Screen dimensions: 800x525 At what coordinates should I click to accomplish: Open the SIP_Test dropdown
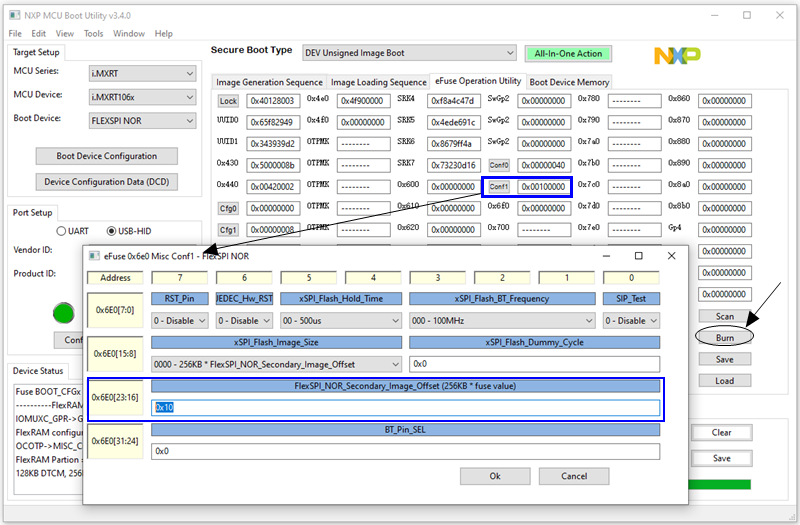pyautogui.click(x=631, y=321)
